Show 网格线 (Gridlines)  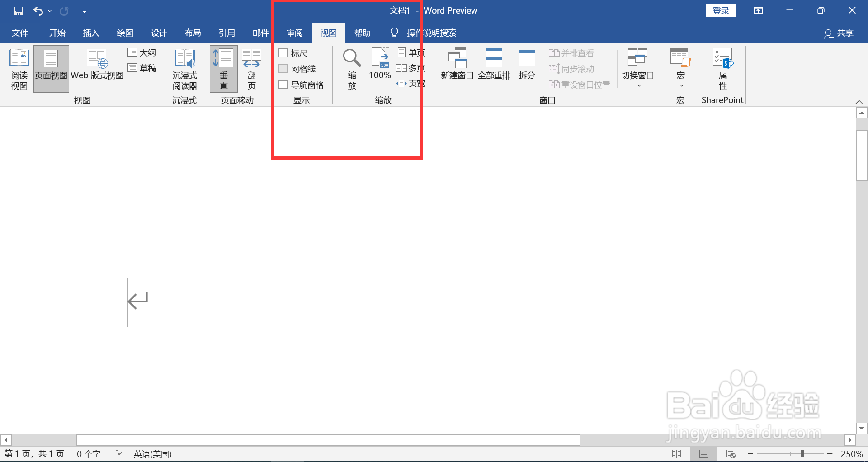coord(283,69)
